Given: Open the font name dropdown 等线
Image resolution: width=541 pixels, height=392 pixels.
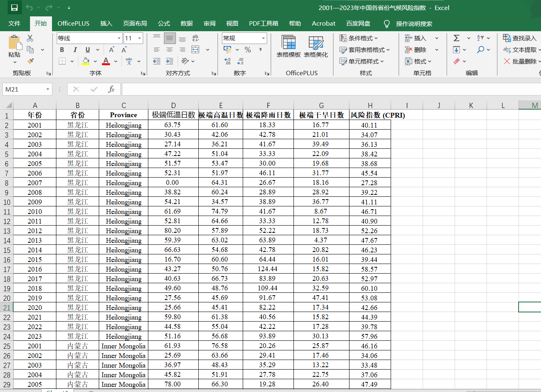Looking at the screenshot, I should tap(119, 38).
